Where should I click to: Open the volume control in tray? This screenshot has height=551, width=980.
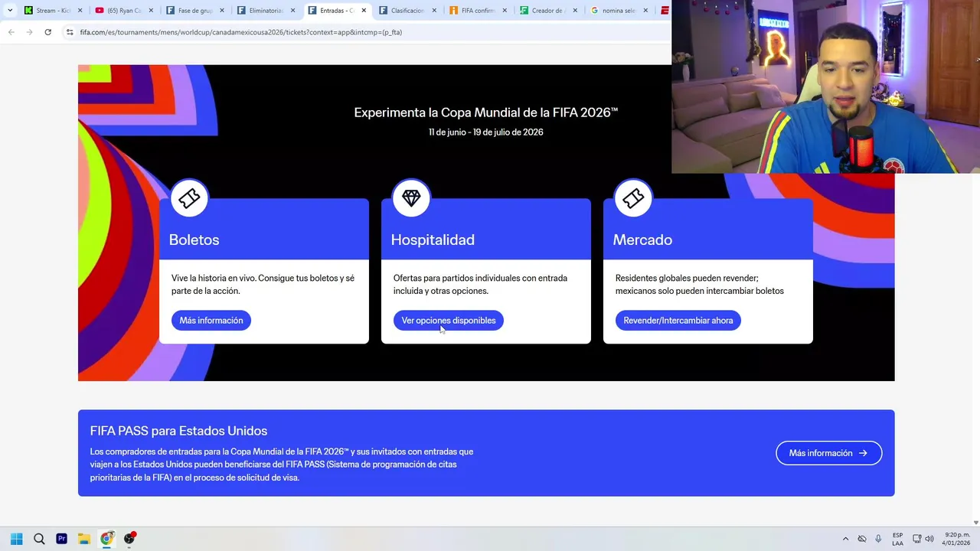(x=929, y=539)
